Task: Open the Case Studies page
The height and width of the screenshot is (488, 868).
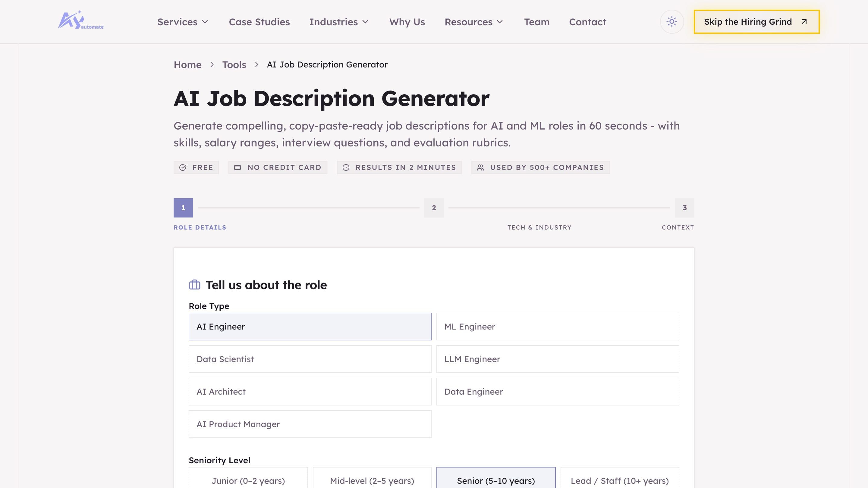Action: coord(259,22)
